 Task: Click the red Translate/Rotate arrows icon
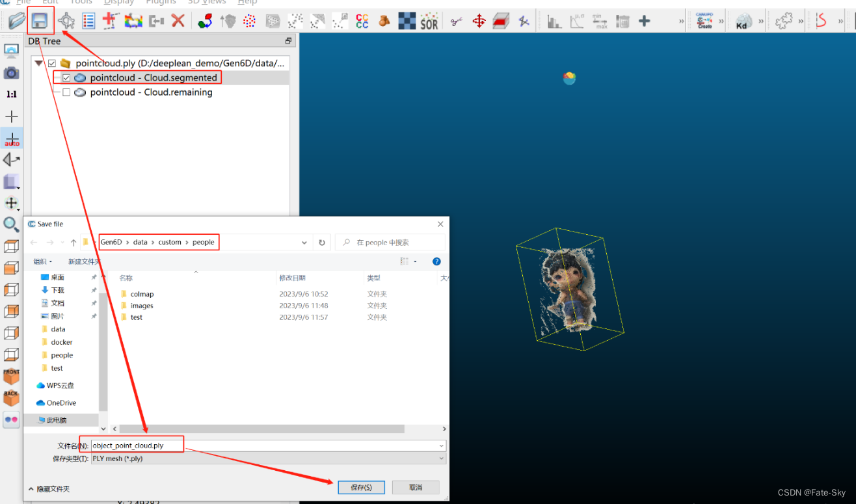point(479,21)
